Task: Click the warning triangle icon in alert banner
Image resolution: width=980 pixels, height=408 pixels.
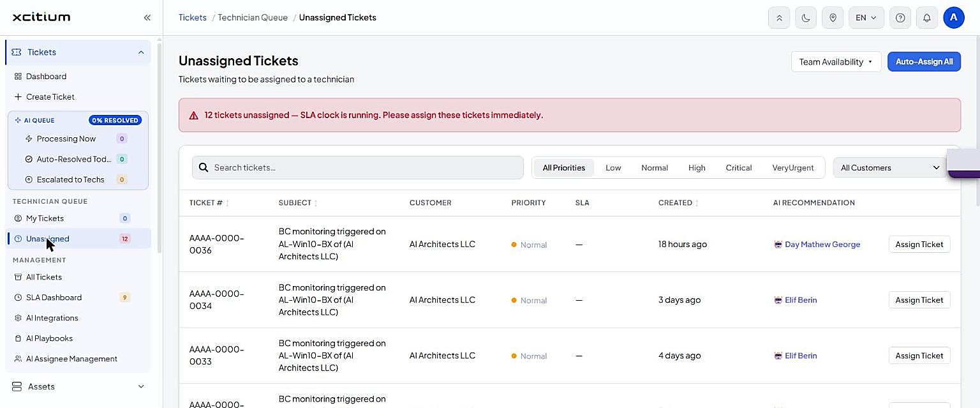Action: [193, 116]
